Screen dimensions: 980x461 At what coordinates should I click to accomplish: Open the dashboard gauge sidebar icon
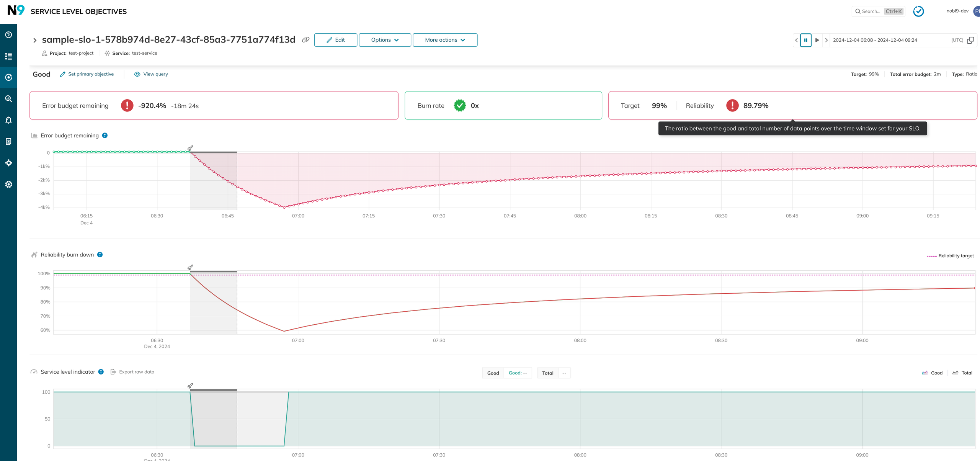8,35
